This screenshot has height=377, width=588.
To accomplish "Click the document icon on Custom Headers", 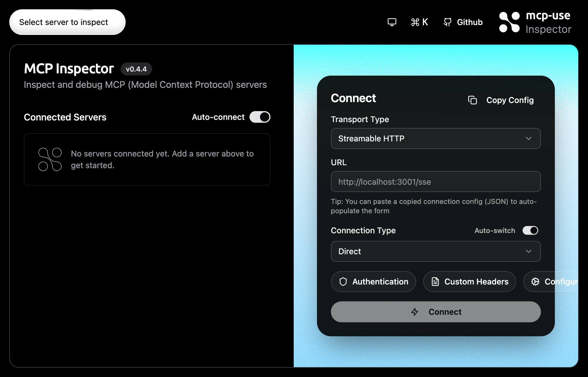I will (435, 282).
